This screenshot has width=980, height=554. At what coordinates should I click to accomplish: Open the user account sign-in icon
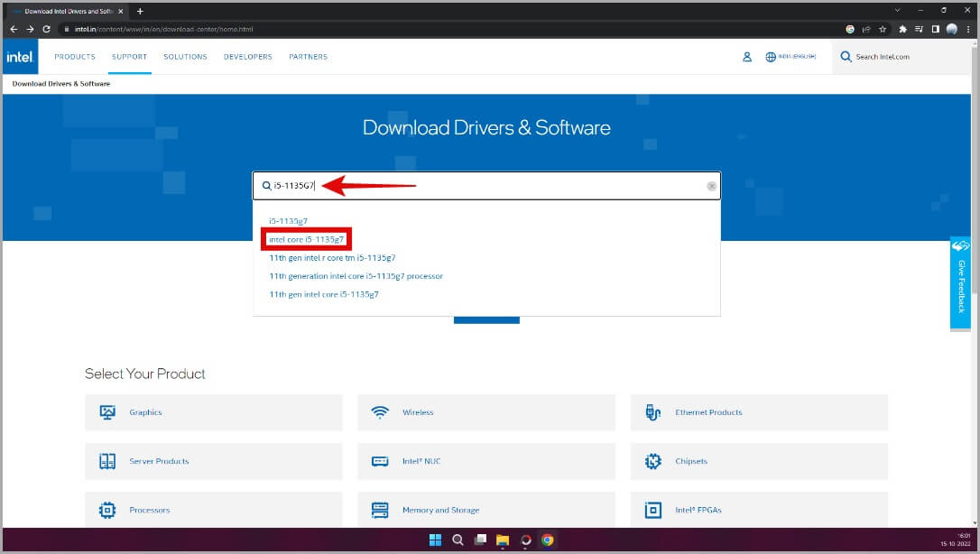[747, 57]
